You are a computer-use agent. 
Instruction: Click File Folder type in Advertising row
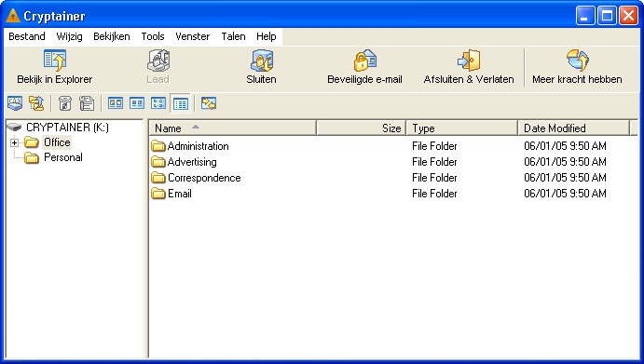[434, 162]
